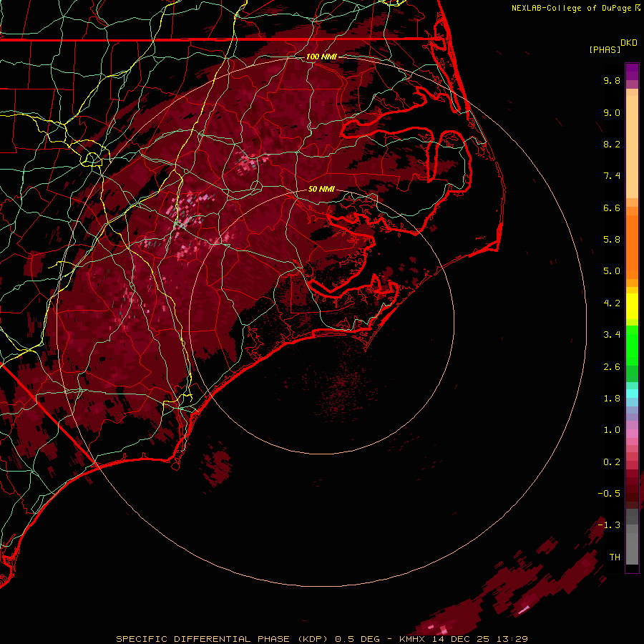644x644 pixels.
Task: Click the 100 NMI range ring label
Action: [x=321, y=57]
